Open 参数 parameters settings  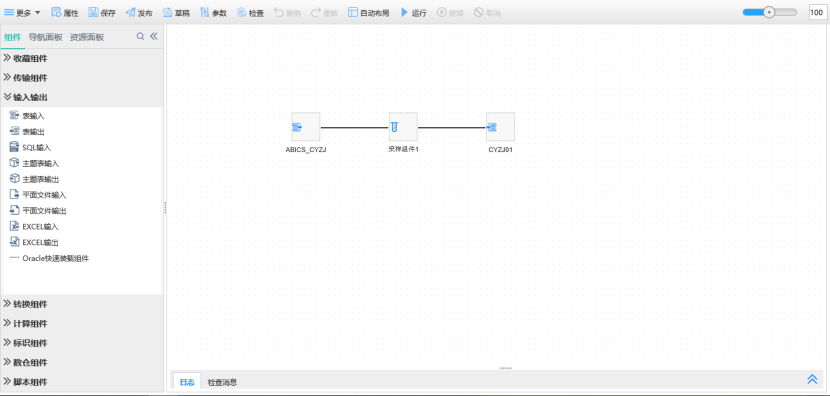coord(213,13)
